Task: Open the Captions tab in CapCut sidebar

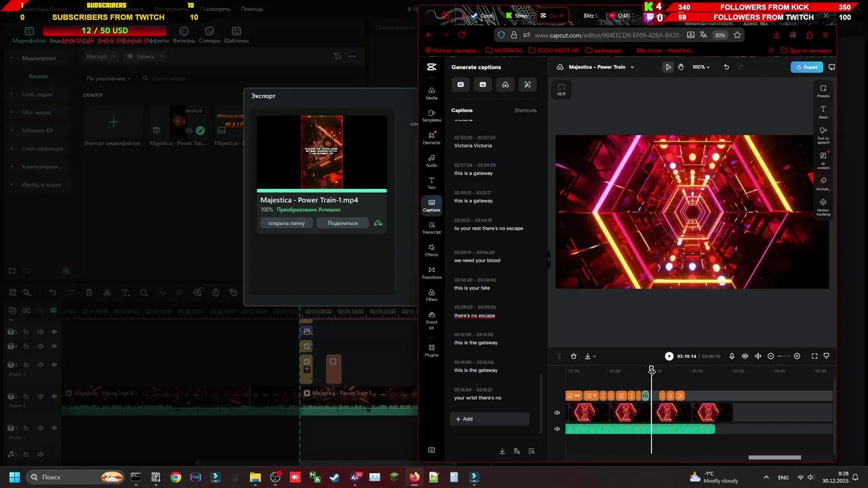Action: coord(431,205)
